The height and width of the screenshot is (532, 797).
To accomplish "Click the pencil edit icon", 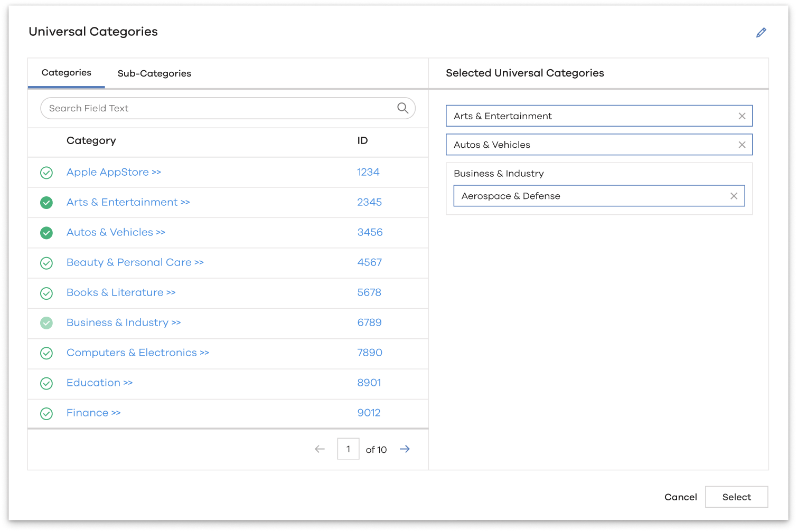I will click(x=761, y=33).
